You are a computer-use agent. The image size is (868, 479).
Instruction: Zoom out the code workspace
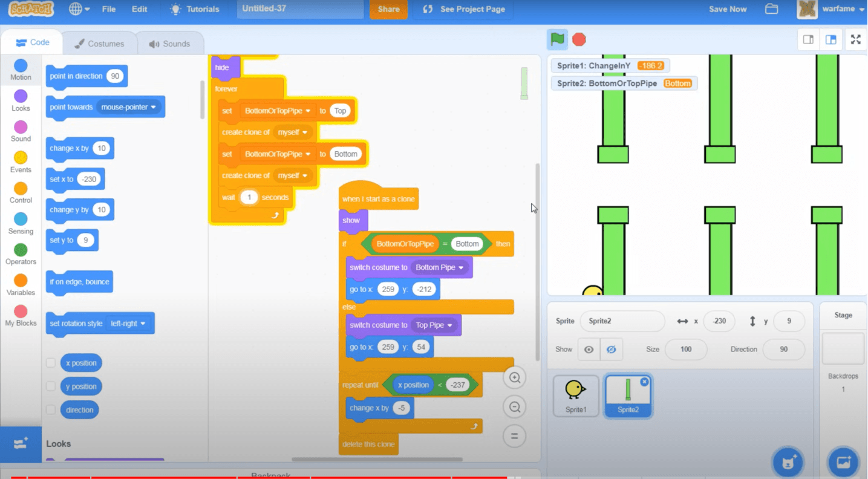point(515,407)
